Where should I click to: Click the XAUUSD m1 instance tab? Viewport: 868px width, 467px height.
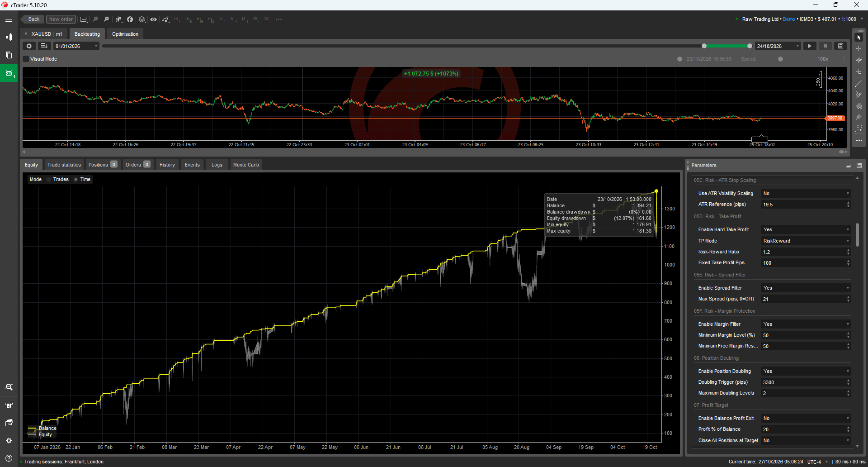(x=44, y=34)
